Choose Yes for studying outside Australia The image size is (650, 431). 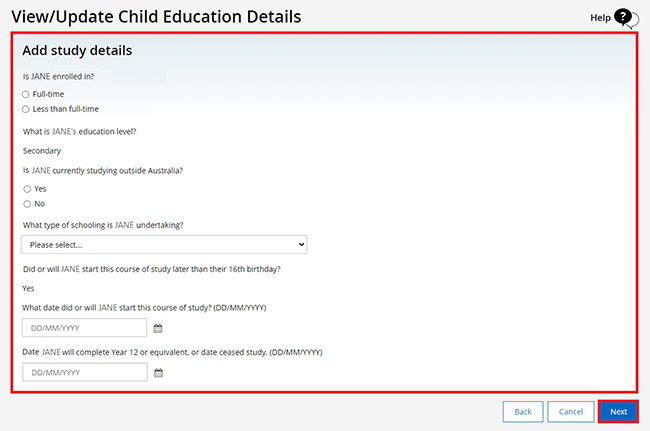[27, 189]
